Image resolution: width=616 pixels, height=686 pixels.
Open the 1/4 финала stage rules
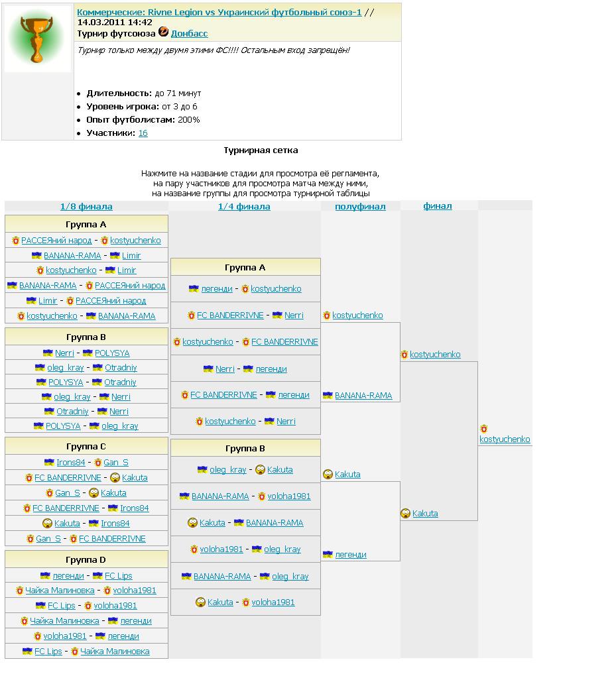tap(244, 207)
